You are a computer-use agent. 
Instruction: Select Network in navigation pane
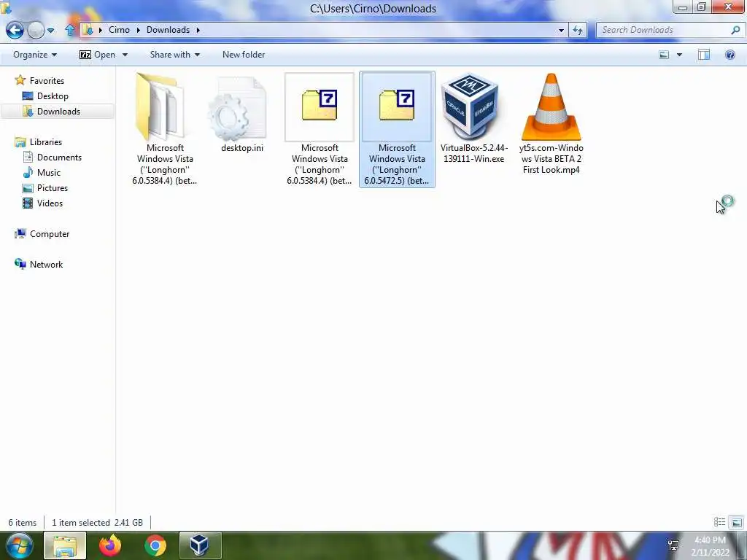(46, 264)
